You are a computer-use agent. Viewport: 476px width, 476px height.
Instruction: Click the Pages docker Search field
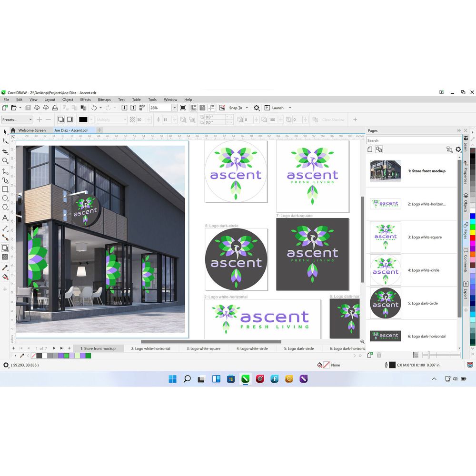(414, 140)
